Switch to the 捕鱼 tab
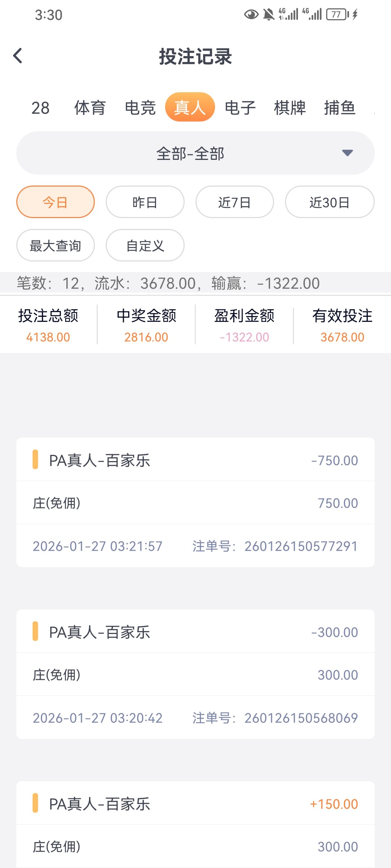391x868 pixels. point(340,107)
